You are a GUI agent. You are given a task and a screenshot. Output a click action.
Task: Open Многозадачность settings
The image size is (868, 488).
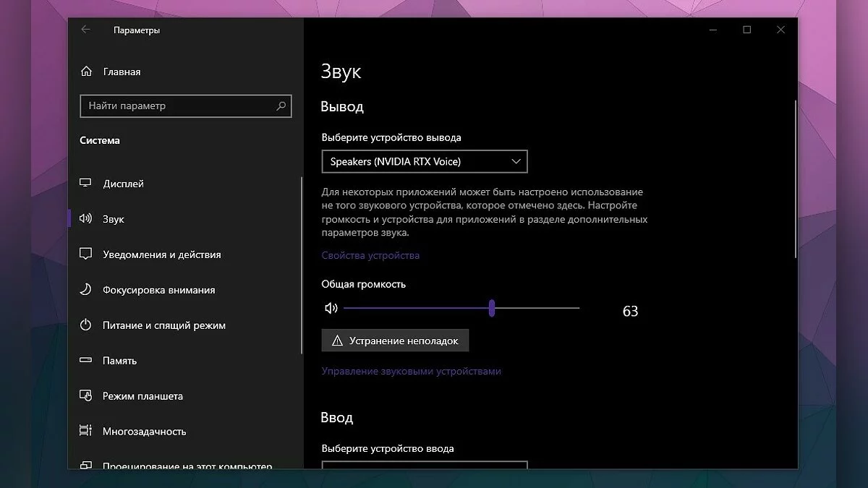point(144,432)
